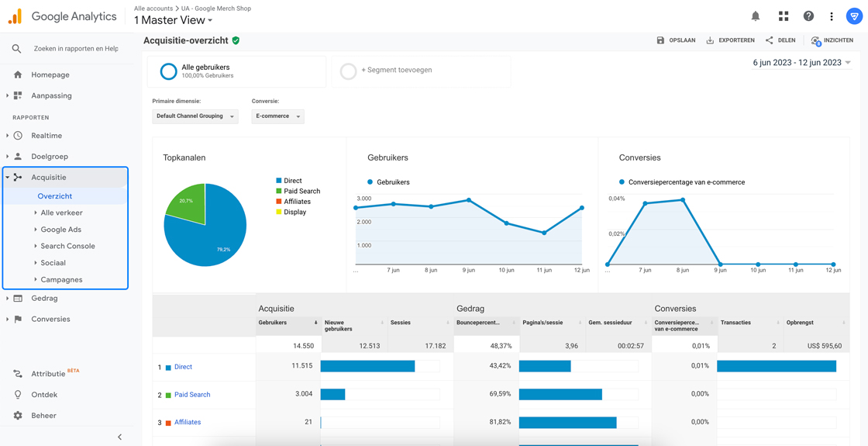This screenshot has width=868, height=446.
Task: Open the Attributie BETA item
Action: click(55, 374)
